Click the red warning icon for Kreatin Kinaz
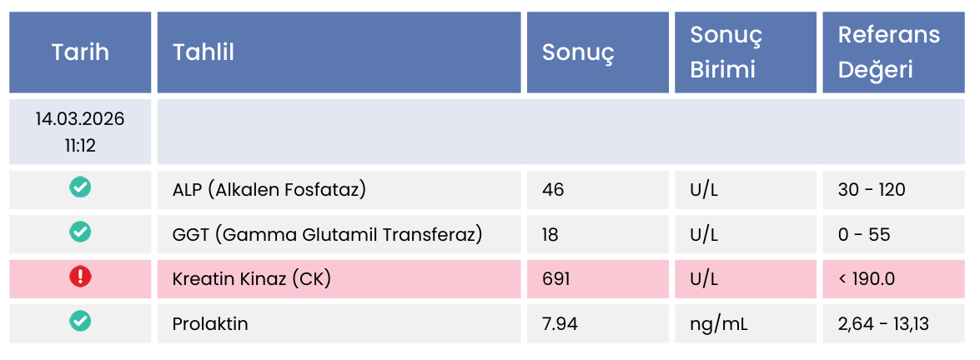The image size is (980, 360). pyautogui.click(x=80, y=277)
